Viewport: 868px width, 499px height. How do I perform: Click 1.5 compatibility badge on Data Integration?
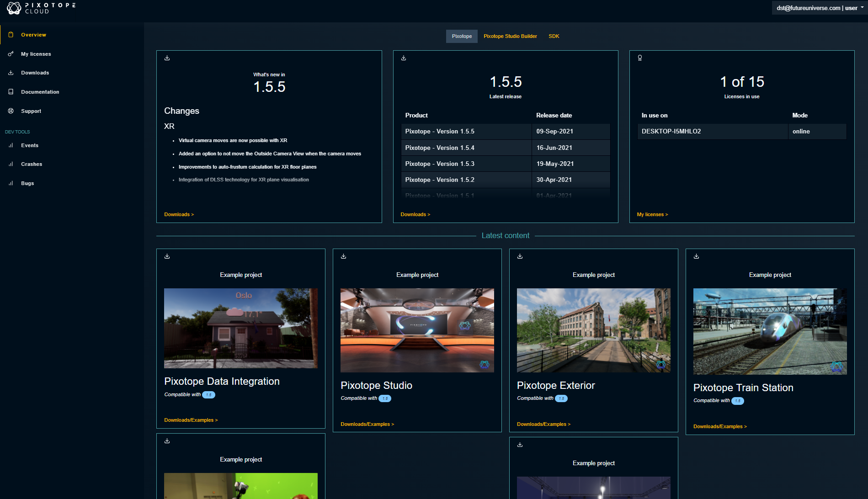[x=208, y=395]
